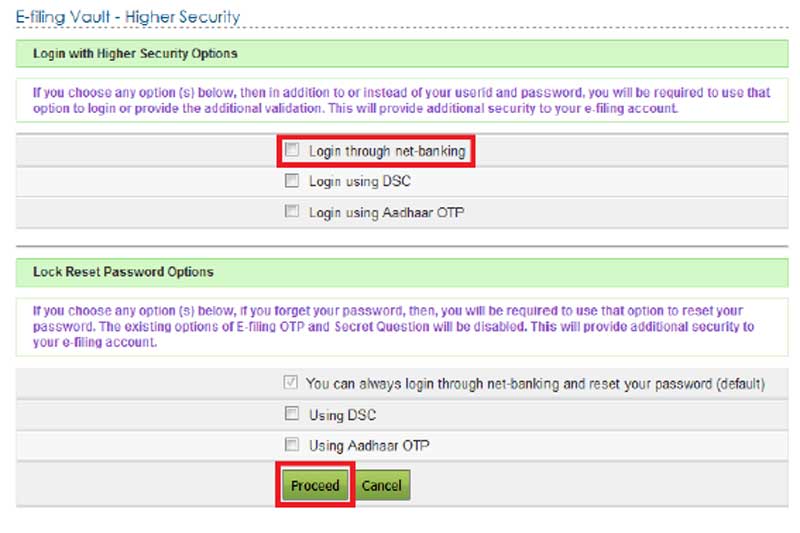Click the 'Login through net-banking' label text
The image size is (800, 533).
pyautogui.click(x=386, y=151)
